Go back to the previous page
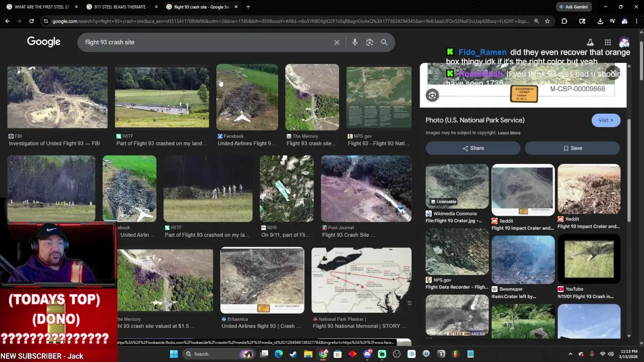 click(7, 21)
